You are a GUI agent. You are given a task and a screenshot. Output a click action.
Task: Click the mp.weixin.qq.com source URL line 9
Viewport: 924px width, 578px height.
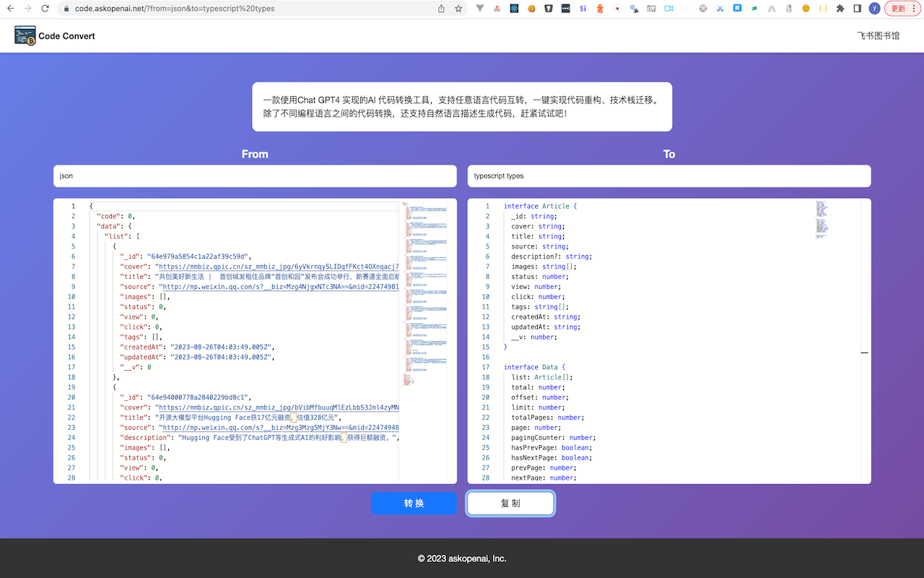click(x=280, y=287)
